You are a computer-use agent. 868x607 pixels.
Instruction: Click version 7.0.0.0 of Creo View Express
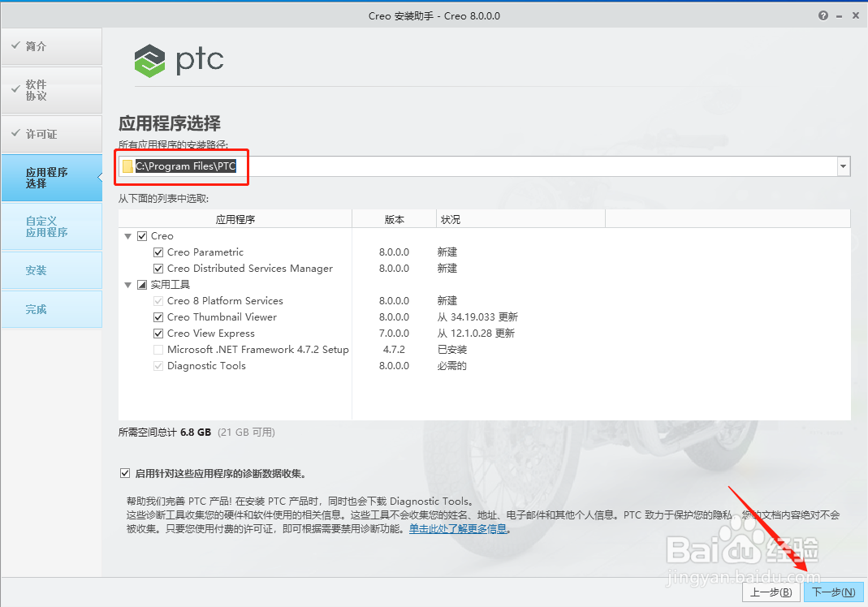click(394, 334)
